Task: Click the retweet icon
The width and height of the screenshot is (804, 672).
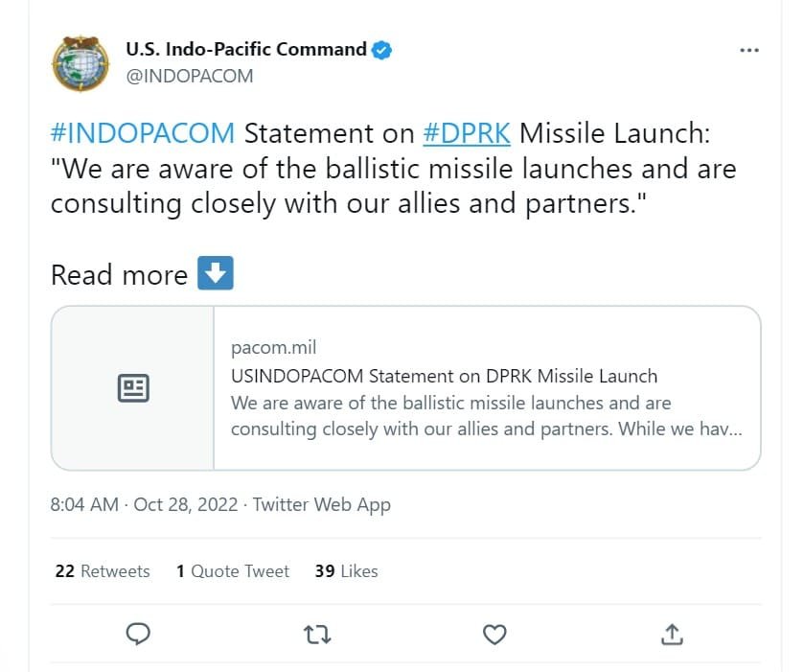Action: pos(316,634)
